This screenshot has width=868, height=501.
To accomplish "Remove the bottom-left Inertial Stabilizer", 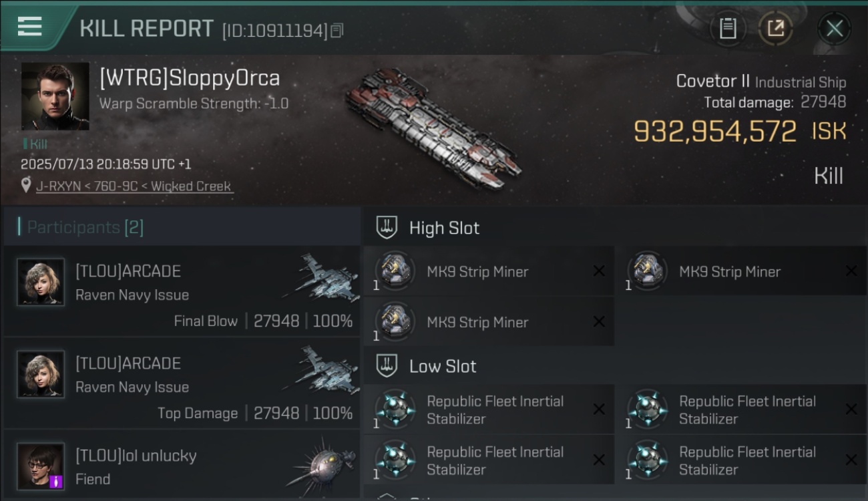I will (x=599, y=460).
